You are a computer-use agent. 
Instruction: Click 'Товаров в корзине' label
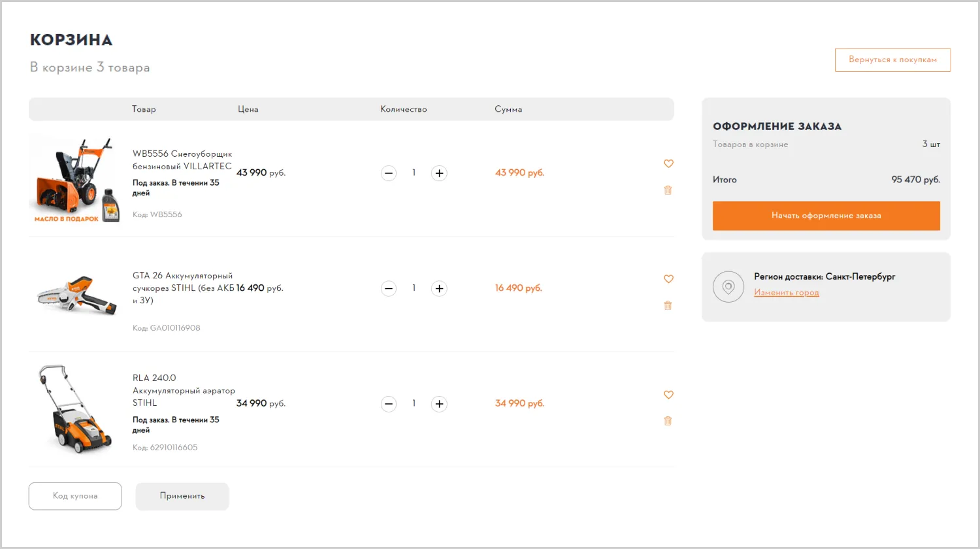(x=751, y=144)
